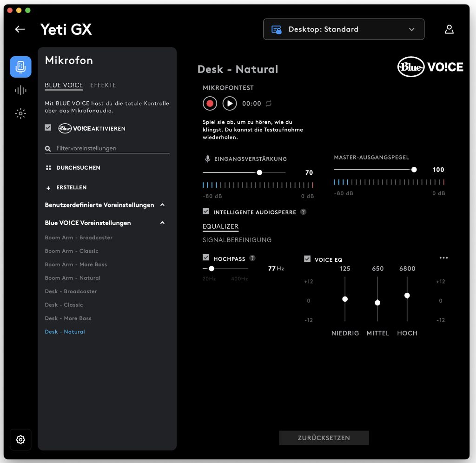
Task: Click the master output level meter
Action: pos(389,182)
